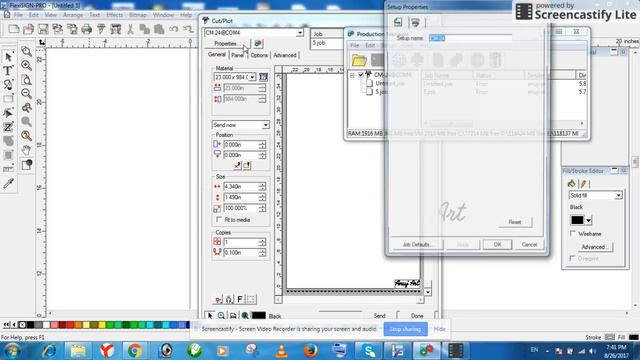Open VLC from the taskbar
The height and width of the screenshot is (360, 640).
pos(282,351)
